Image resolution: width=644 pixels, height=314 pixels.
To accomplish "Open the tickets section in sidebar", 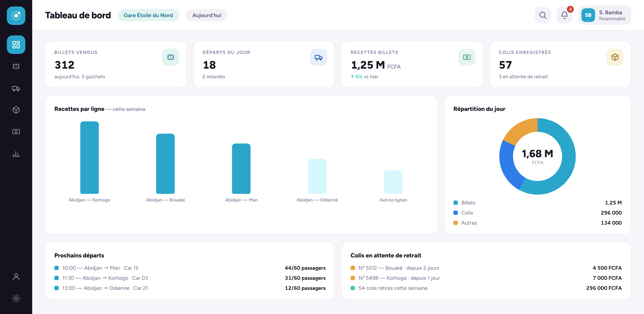I will coord(16,66).
